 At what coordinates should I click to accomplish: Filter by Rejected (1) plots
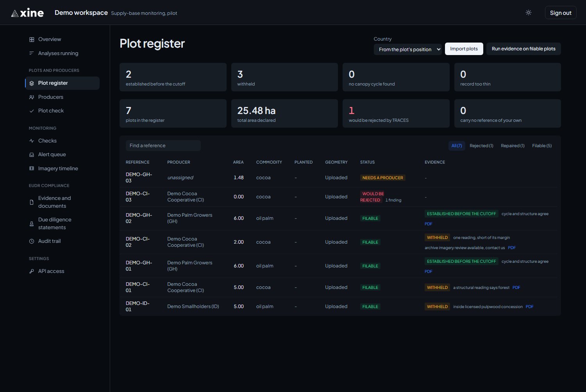481,146
